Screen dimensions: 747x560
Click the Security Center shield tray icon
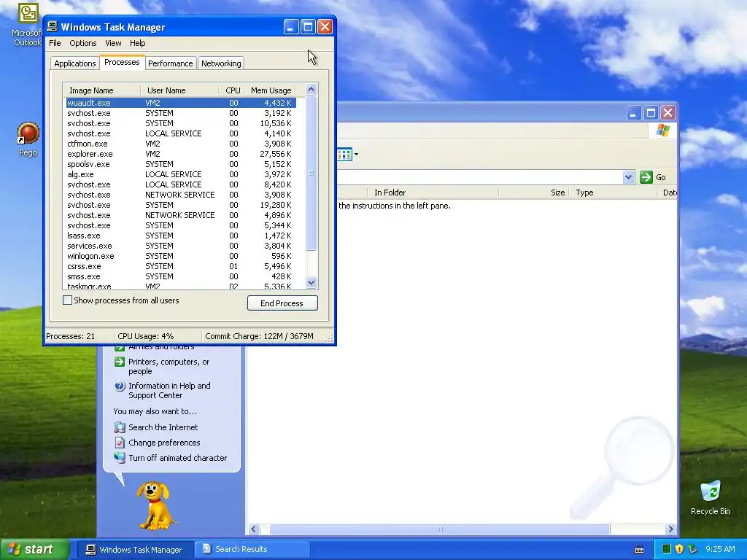[679, 549]
